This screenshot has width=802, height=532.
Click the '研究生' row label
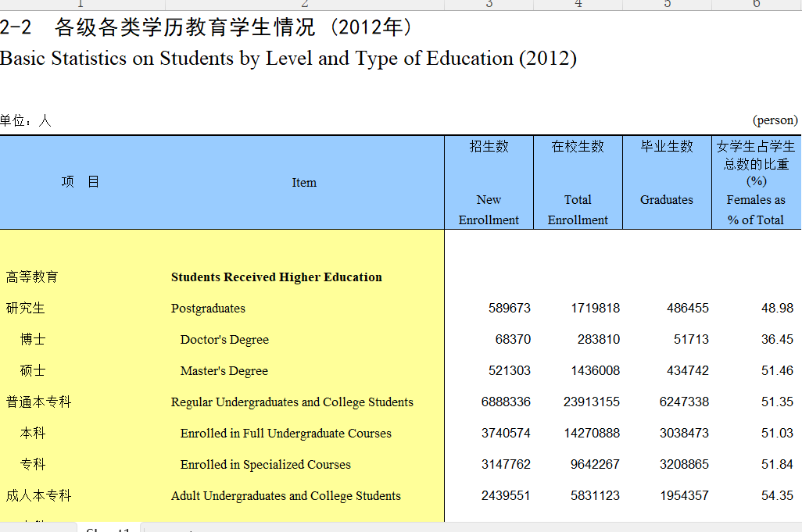[x=26, y=308]
